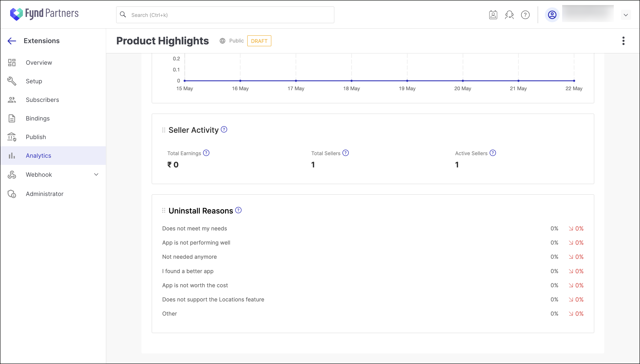Click the Fynd Partners logo
The width and height of the screenshot is (640, 364).
(44, 14)
